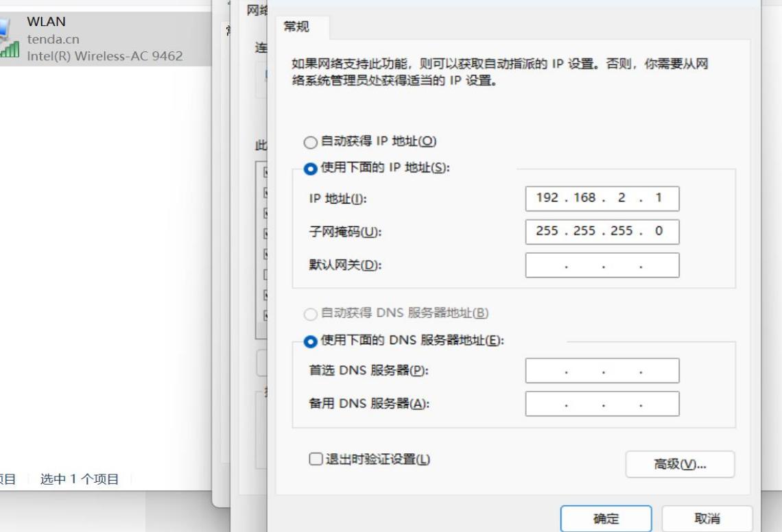Image resolution: width=782 pixels, height=532 pixels.
Task: Click the 首选 DNS 服务器 field
Action: point(602,370)
